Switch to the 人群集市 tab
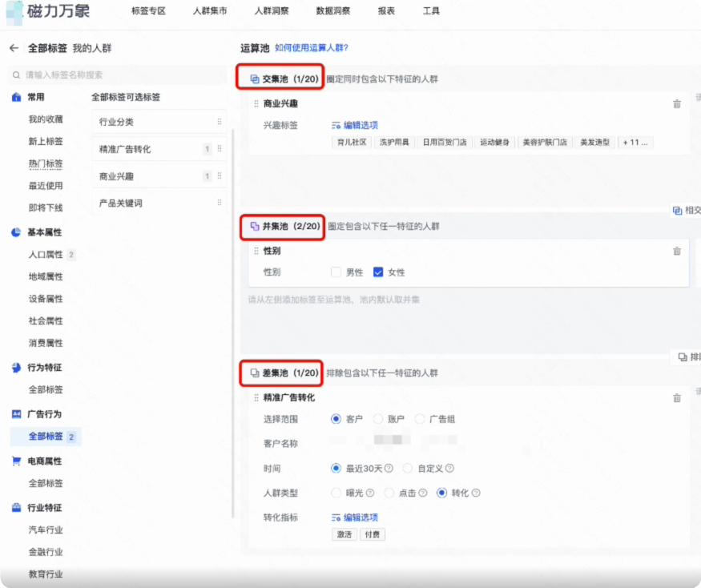701x588 pixels. click(208, 12)
